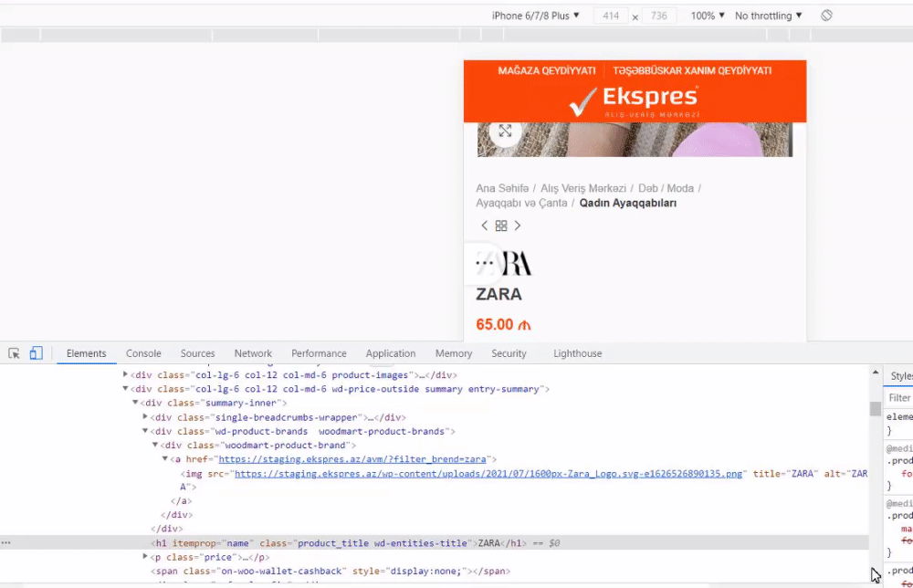Switch to the Memory tab

point(454,353)
